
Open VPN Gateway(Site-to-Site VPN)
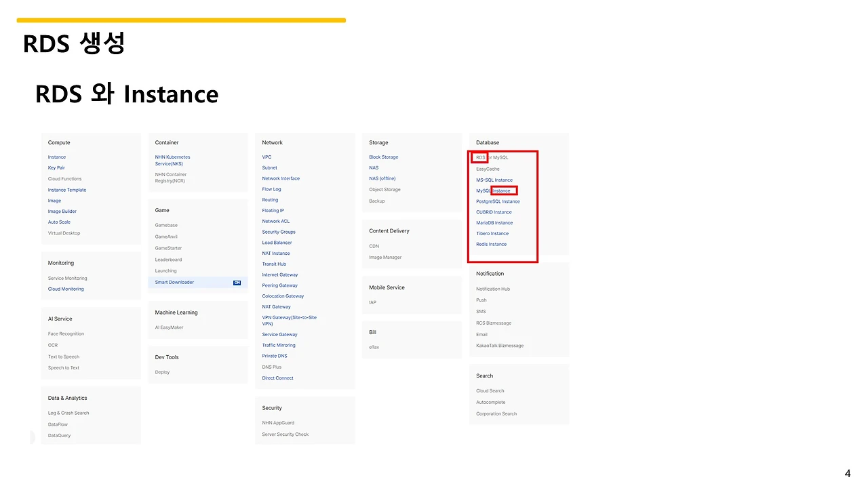(290, 321)
